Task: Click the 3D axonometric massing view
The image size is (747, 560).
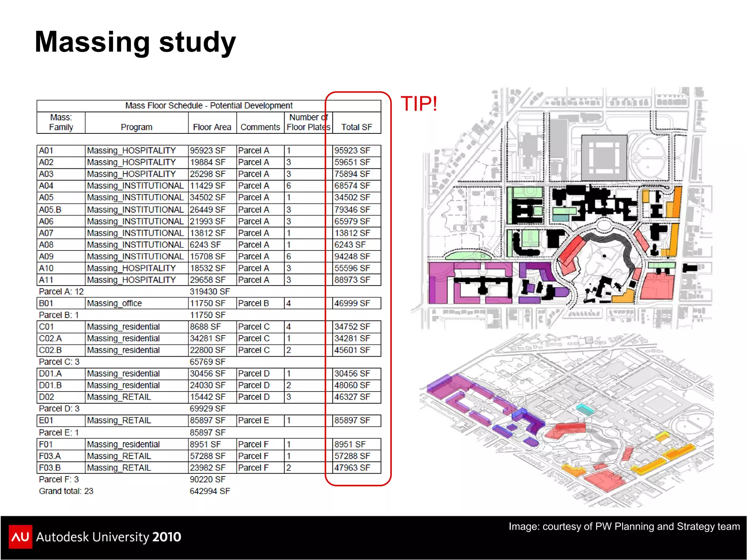Action: coord(566,421)
